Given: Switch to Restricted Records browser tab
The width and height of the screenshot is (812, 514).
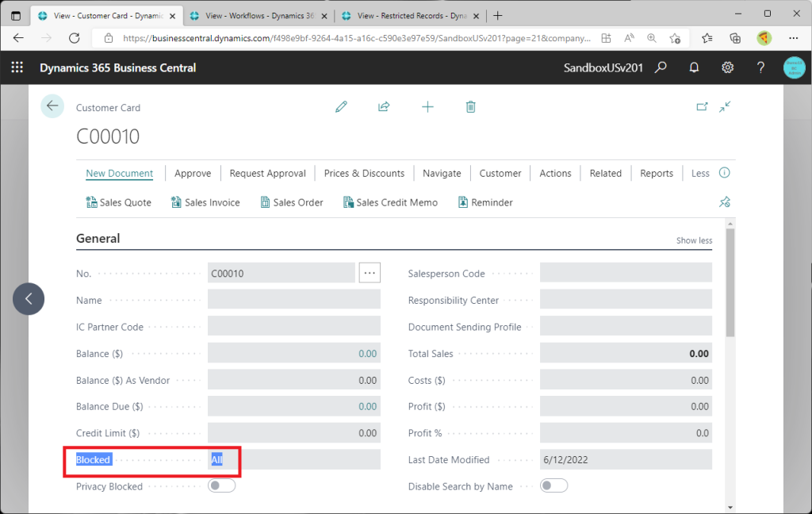Looking at the screenshot, I should click(412, 16).
